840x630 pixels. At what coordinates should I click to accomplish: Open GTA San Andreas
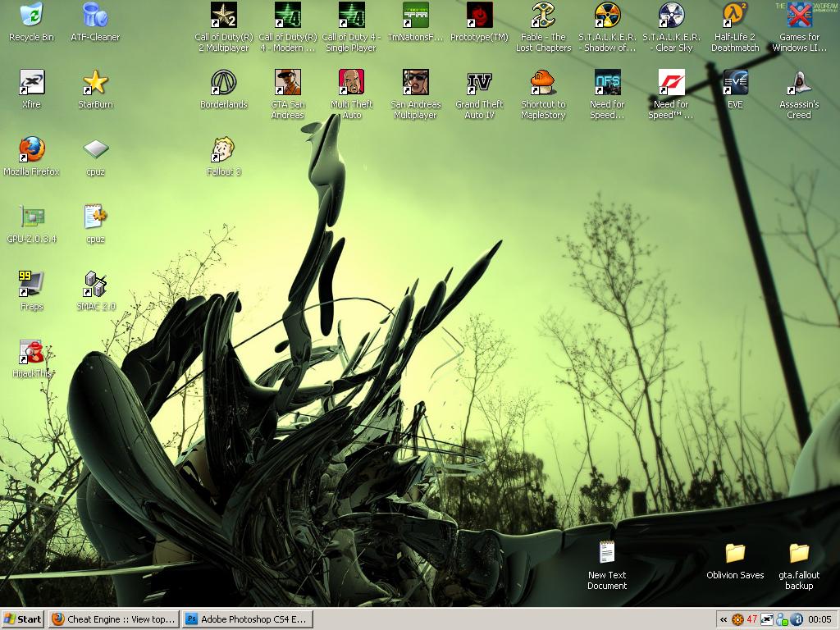286,86
